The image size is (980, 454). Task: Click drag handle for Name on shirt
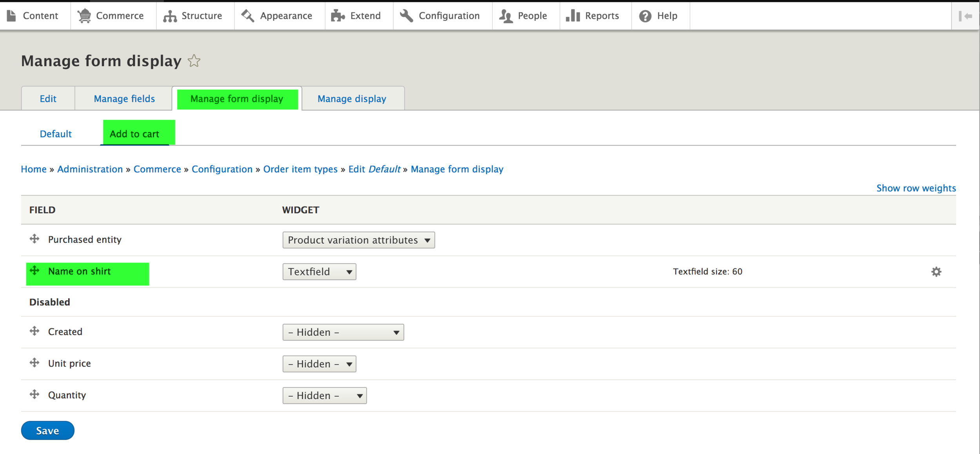[x=34, y=270]
